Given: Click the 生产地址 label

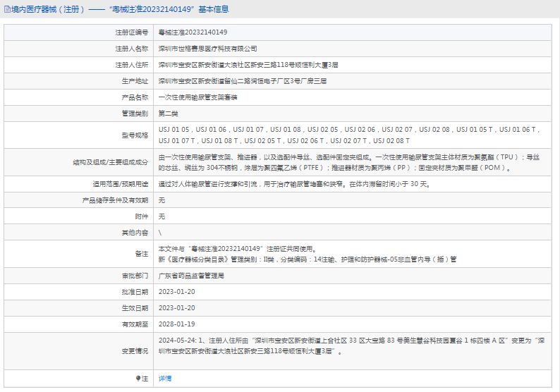Looking at the screenshot, I should pyautogui.click(x=135, y=81).
